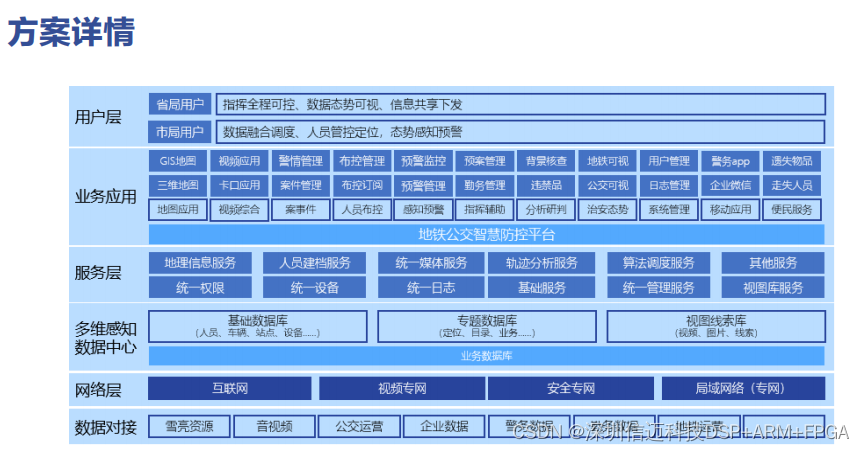
Task: Select the 视频应用 module
Action: pos(239,161)
